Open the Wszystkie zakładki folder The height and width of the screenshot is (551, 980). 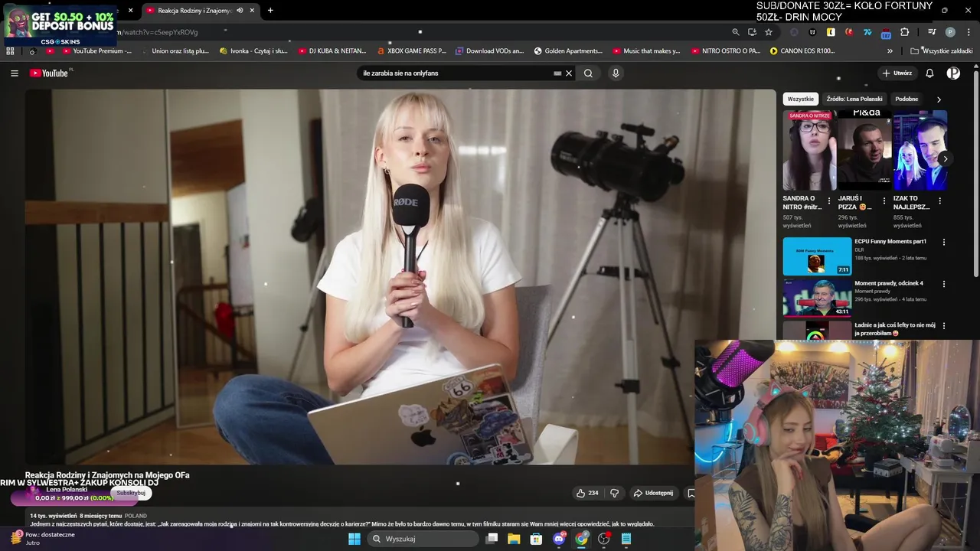(x=942, y=51)
